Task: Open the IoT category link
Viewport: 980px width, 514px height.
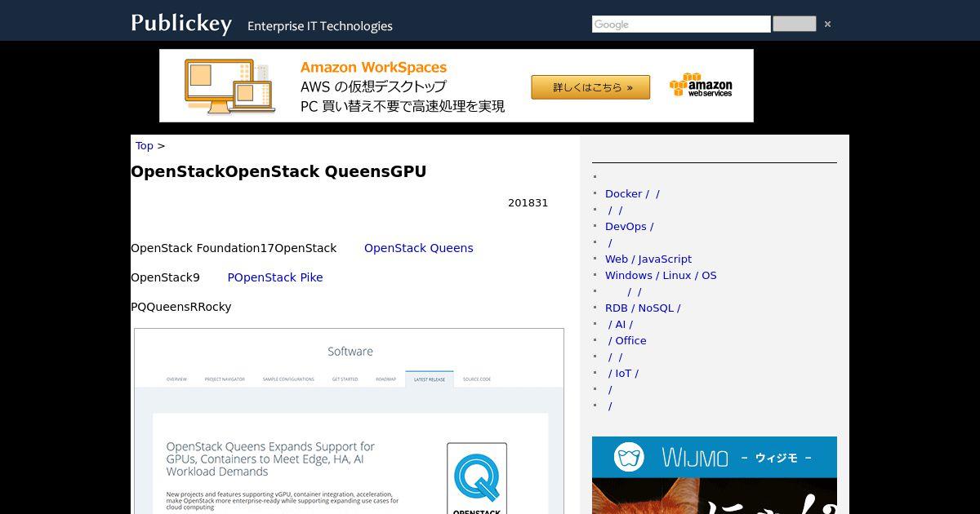Action: pyautogui.click(x=623, y=374)
